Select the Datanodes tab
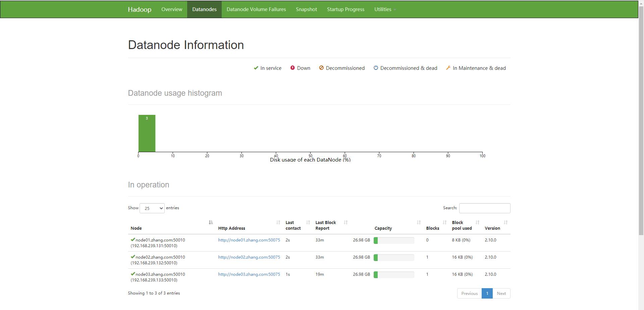The height and width of the screenshot is (310, 644). point(204,9)
